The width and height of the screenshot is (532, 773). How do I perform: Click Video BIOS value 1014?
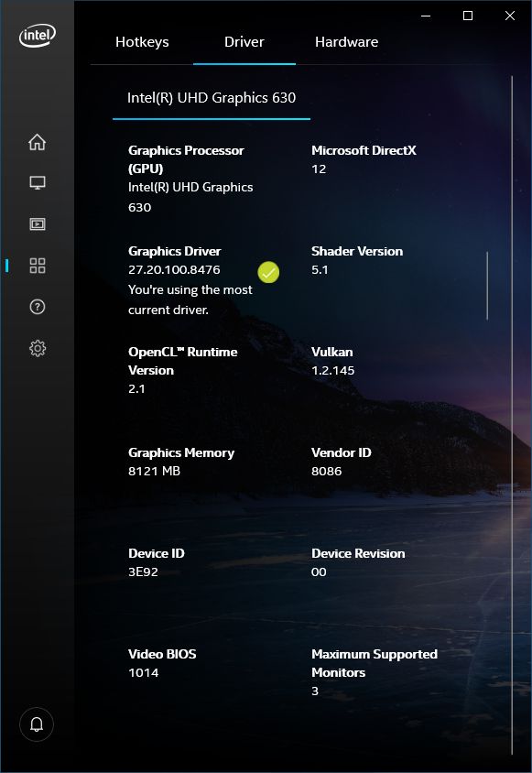click(x=144, y=672)
